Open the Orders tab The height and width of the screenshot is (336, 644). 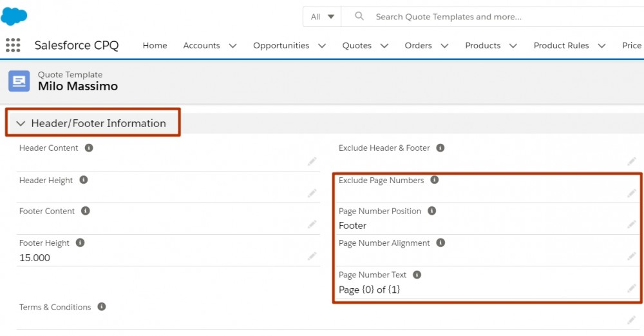coord(418,45)
